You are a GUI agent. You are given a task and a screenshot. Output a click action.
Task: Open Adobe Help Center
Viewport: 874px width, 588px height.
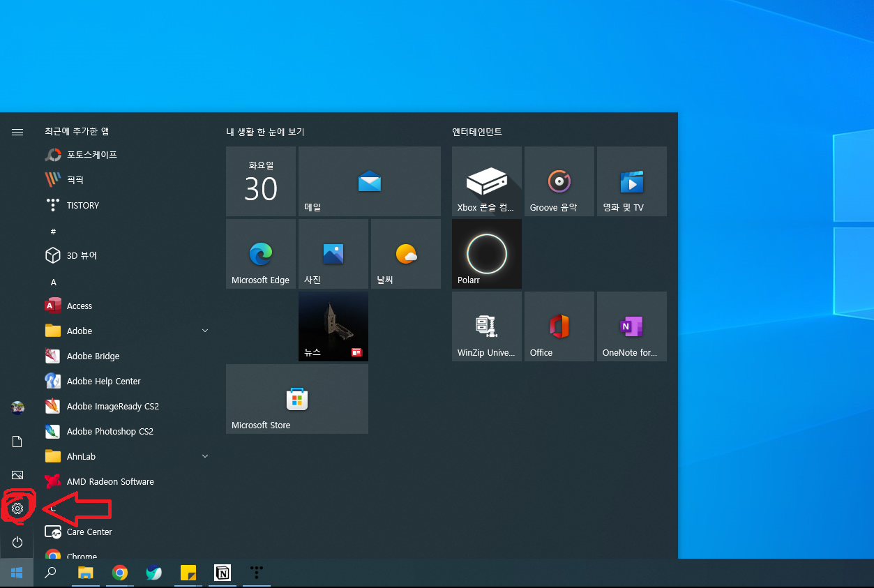pos(126,381)
